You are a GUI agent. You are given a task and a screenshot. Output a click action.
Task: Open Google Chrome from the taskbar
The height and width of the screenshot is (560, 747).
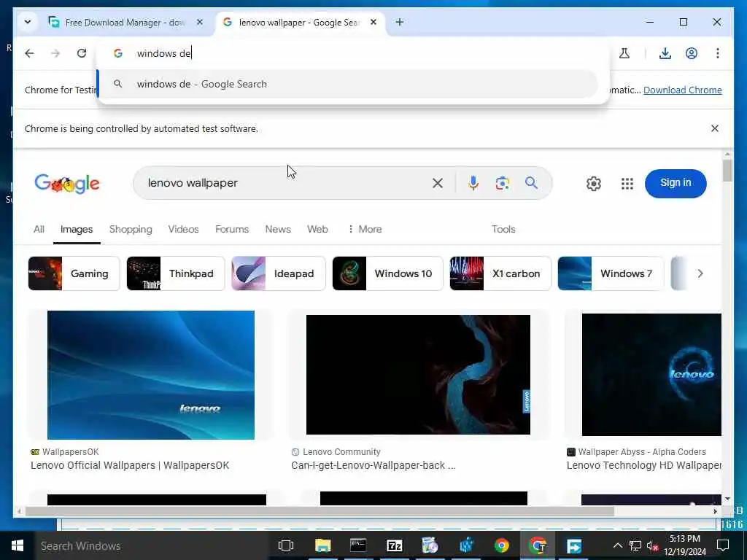tap(501, 545)
